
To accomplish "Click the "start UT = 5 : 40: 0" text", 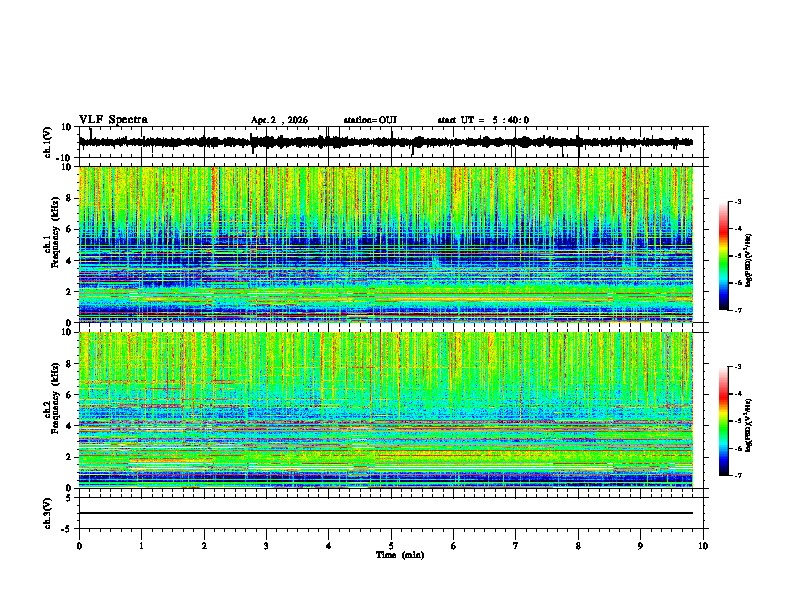I will (x=483, y=120).
